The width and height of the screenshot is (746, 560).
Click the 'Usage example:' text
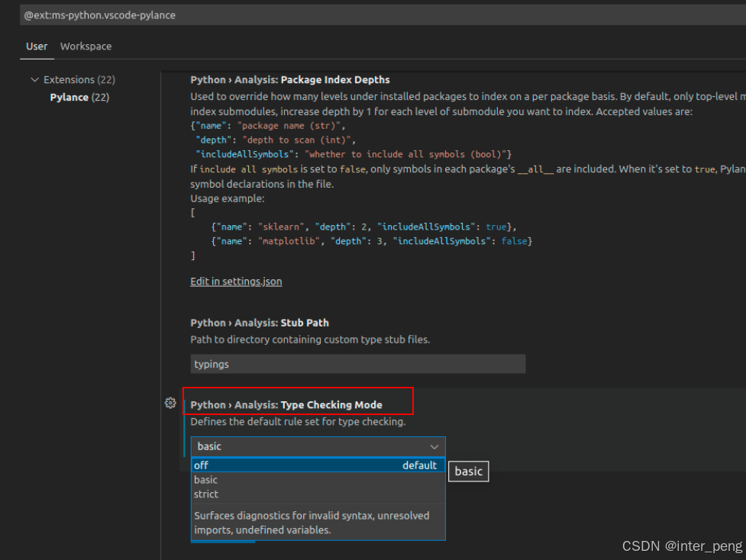[228, 198]
